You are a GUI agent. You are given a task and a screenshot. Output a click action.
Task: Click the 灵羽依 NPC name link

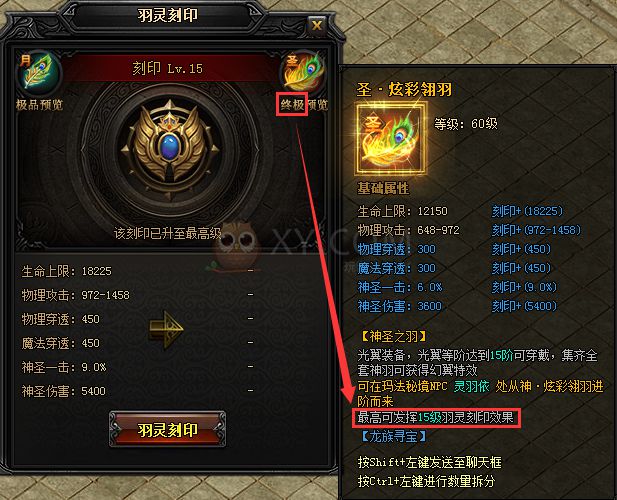pyautogui.click(x=471, y=386)
